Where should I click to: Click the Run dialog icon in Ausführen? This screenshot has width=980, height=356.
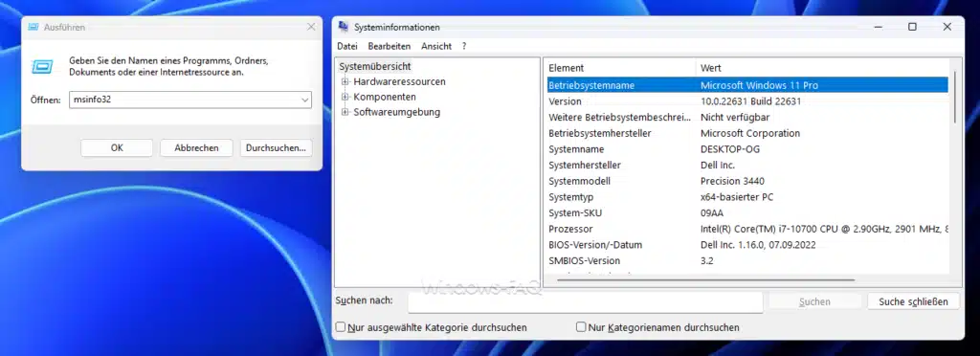(x=42, y=67)
